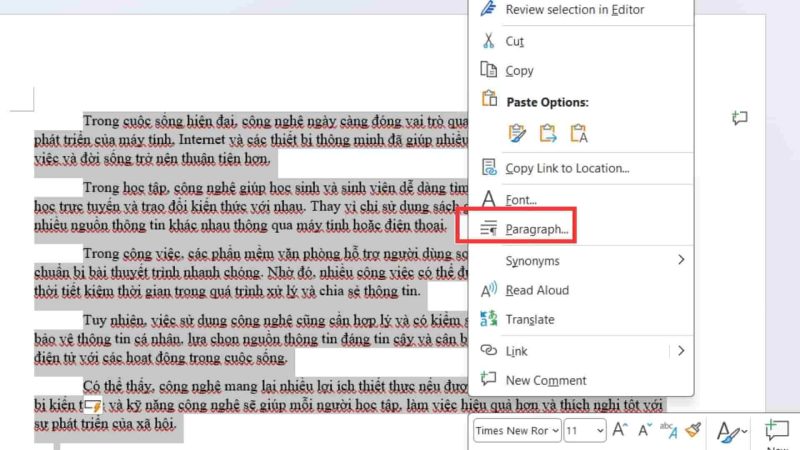Click the Copy Link to Location icon
Screen dimensions: 800x450
(488, 167)
